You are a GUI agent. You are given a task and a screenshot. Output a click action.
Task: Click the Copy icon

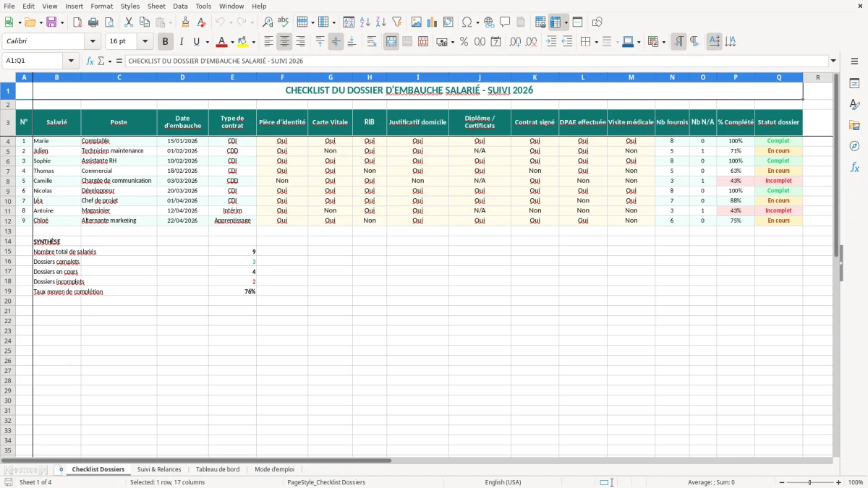click(145, 22)
